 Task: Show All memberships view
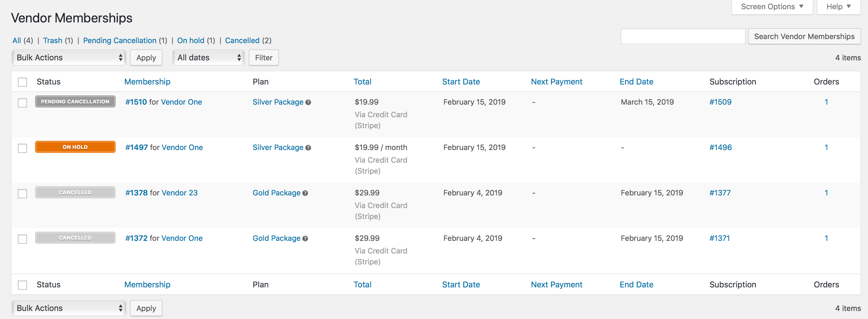[x=16, y=41]
